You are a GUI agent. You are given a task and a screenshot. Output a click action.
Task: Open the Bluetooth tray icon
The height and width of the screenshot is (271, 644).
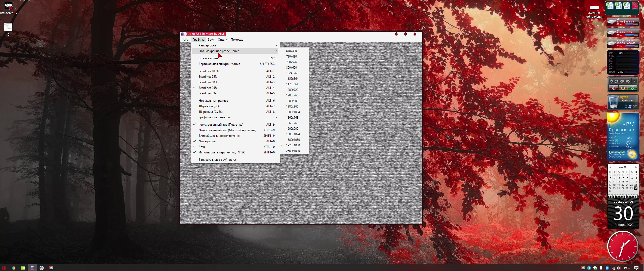607,268
